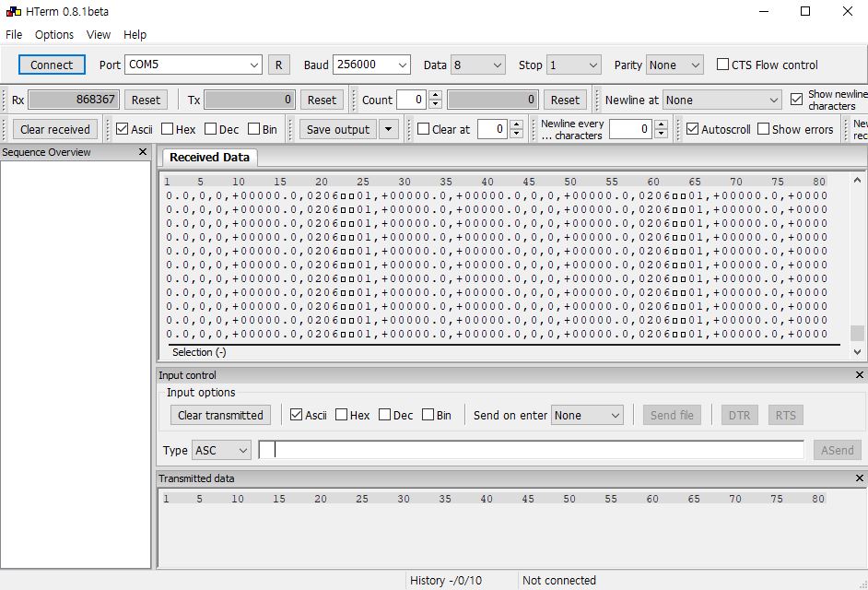
Task: Enable the Clear at checkbox
Action: 424,129
